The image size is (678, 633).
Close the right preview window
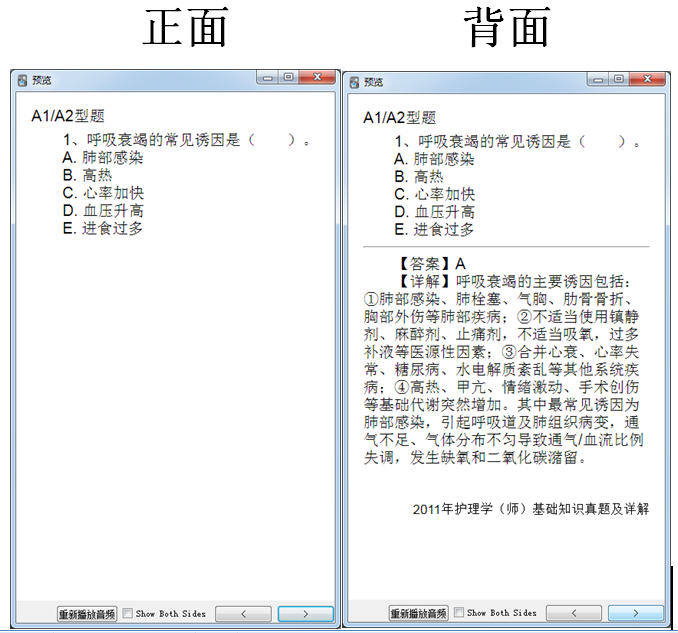click(647, 79)
